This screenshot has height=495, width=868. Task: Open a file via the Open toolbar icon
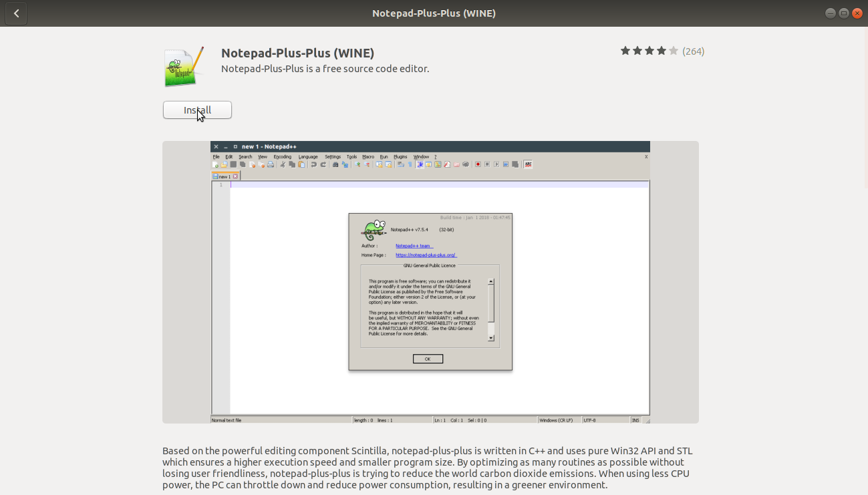225,164
